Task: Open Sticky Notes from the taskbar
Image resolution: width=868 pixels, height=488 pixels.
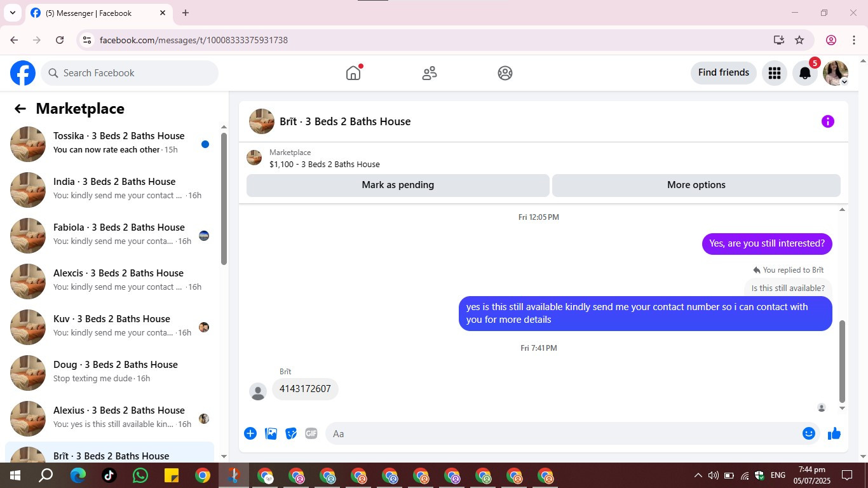Action: 172,475
